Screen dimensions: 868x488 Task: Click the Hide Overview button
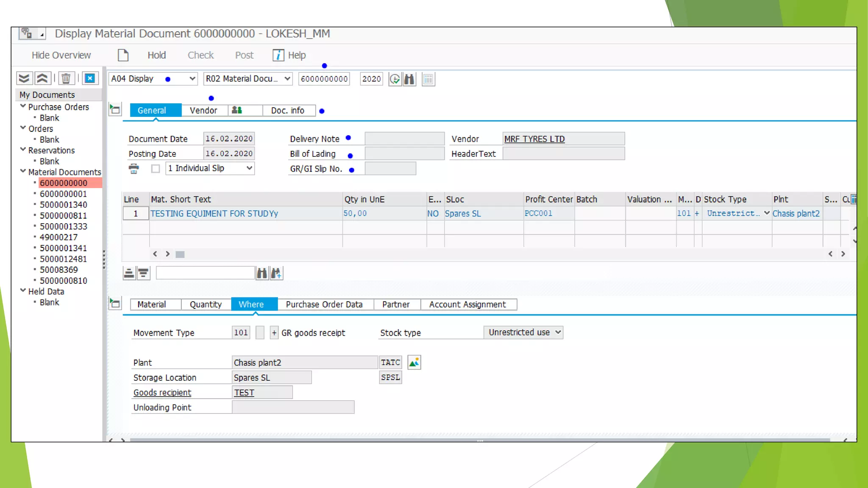pos(61,55)
